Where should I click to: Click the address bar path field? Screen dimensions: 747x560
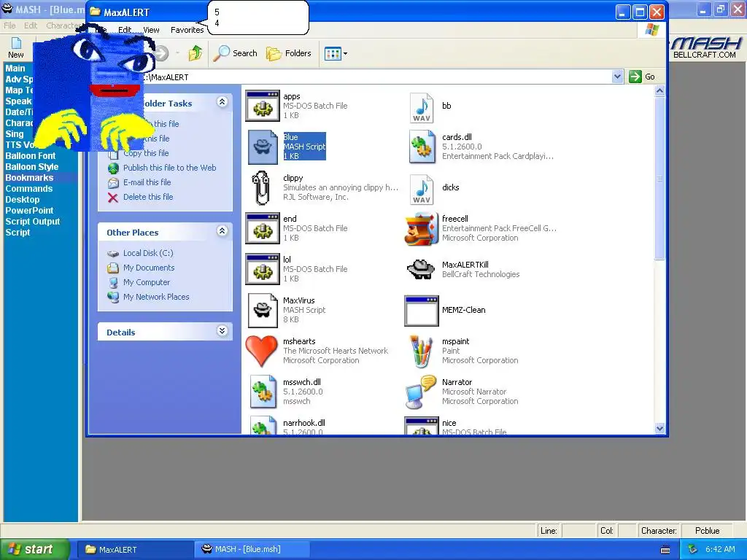pyautogui.click(x=376, y=77)
